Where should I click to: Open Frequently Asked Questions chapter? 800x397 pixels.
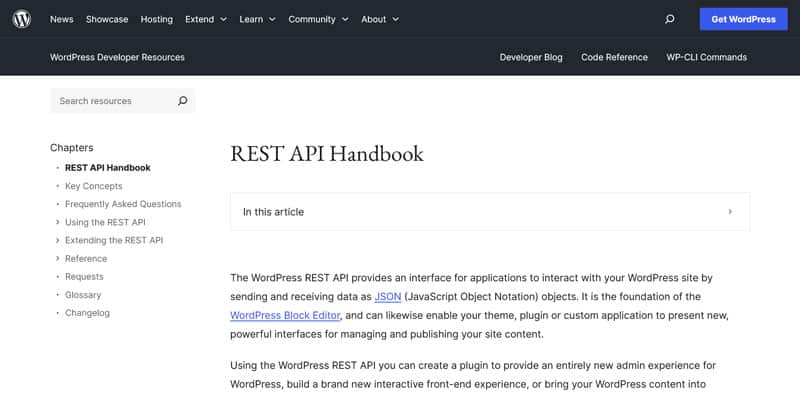coord(123,204)
